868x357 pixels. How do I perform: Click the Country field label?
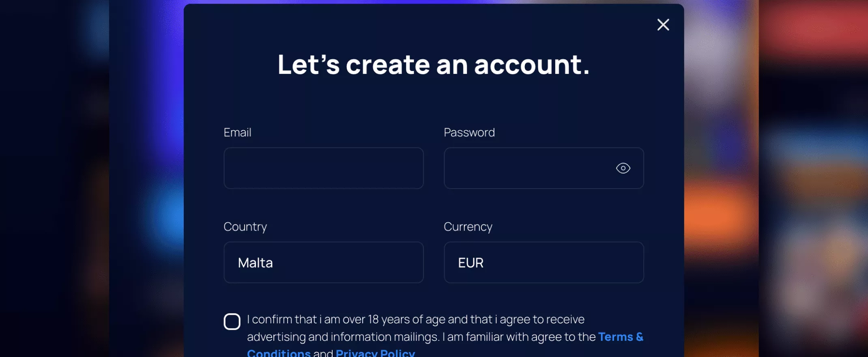pyautogui.click(x=245, y=227)
